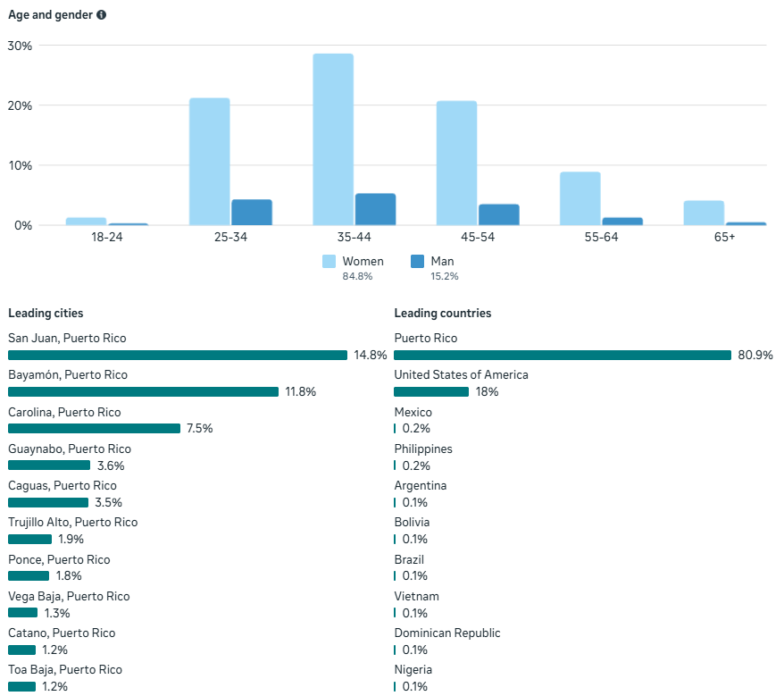Click the info icon beside Age and gender
This screenshot has width=784, height=696.
click(102, 15)
